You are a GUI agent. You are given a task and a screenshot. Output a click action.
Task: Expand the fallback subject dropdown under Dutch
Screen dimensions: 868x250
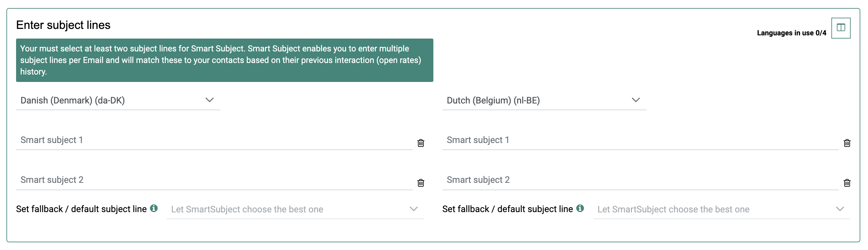(x=721, y=209)
